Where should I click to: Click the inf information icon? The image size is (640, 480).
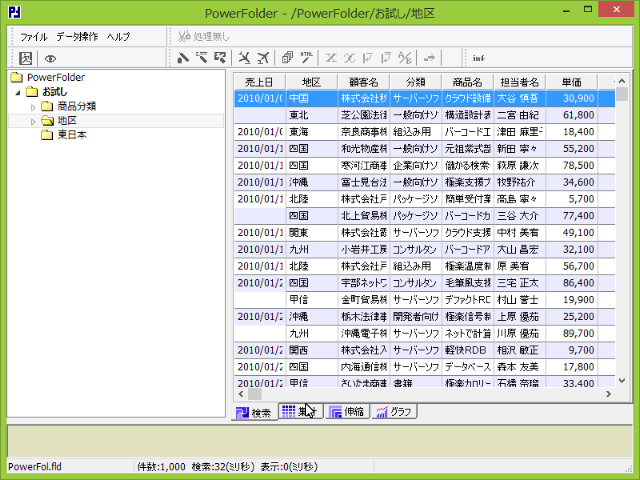478,58
